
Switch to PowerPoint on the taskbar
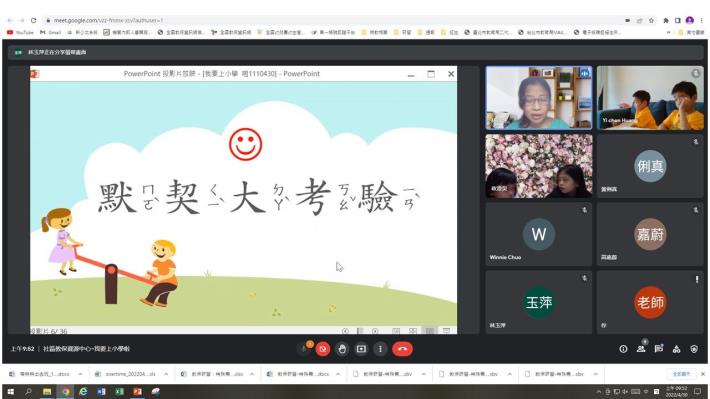click(x=137, y=391)
